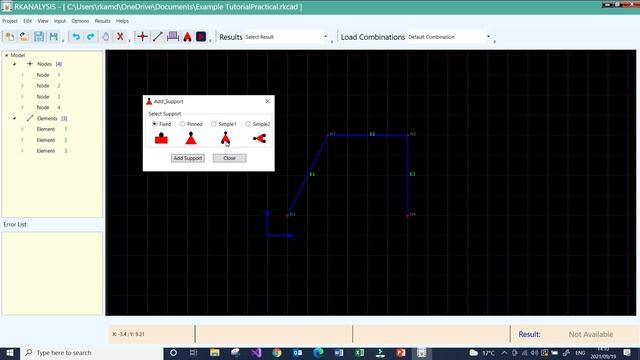This screenshot has width=640, height=360.
Task: Select the Fixed radio button
Action: 155,124
